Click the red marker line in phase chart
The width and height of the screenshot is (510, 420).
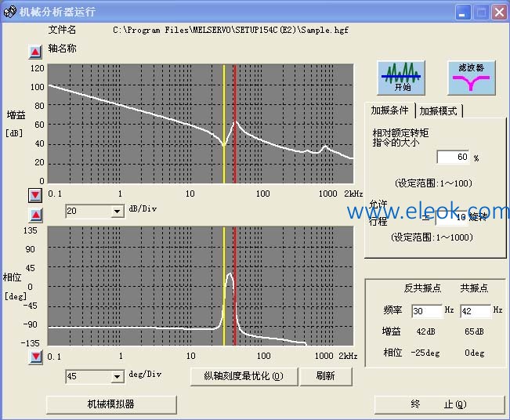pyautogui.click(x=234, y=286)
